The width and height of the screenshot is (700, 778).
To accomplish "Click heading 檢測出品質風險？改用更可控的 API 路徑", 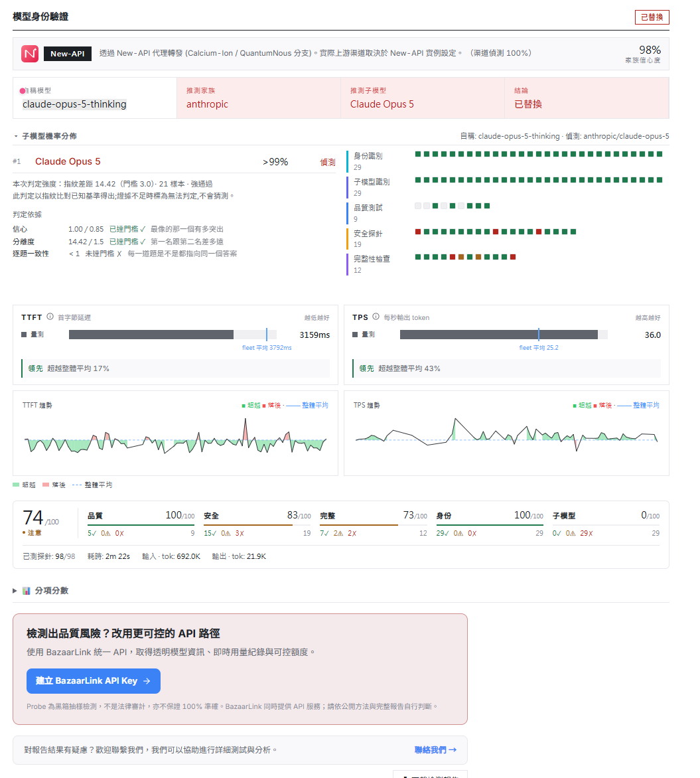I will click(x=123, y=633).
